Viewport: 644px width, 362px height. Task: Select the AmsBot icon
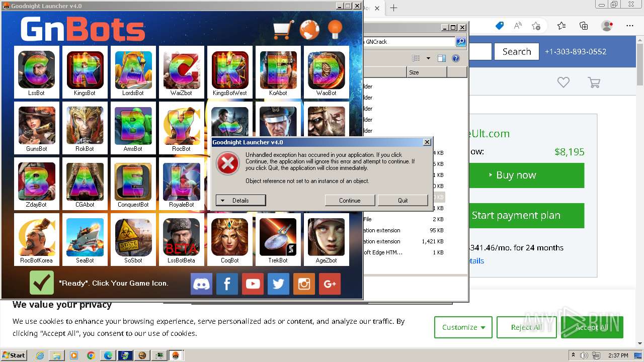(133, 128)
